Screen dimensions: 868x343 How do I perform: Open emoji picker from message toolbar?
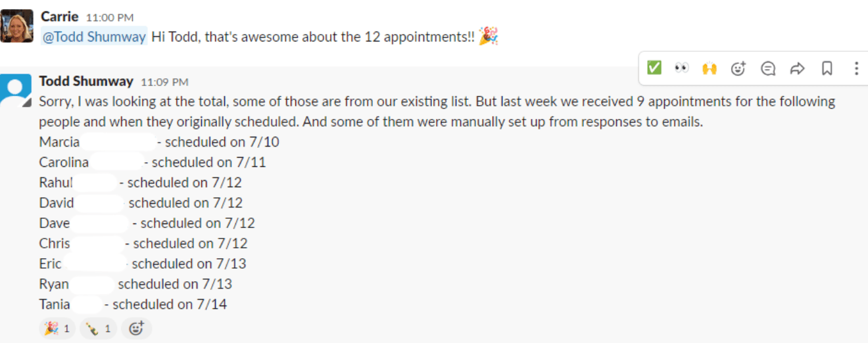point(738,68)
